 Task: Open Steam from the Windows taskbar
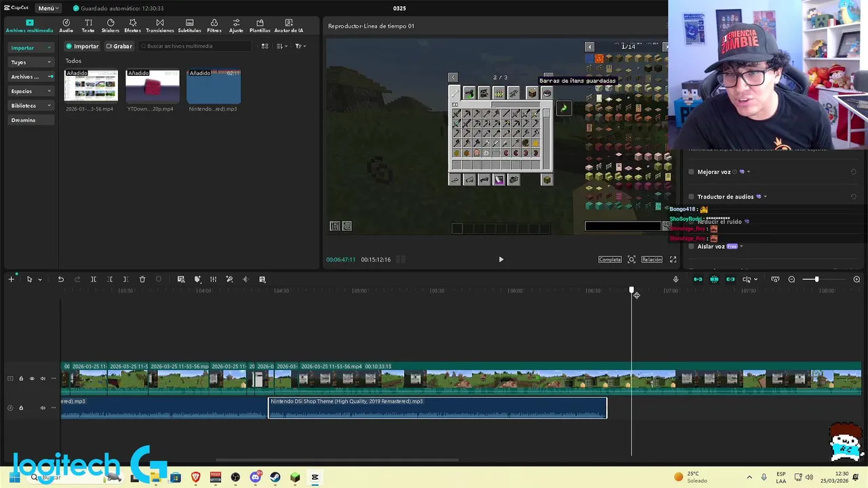coord(275,477)
